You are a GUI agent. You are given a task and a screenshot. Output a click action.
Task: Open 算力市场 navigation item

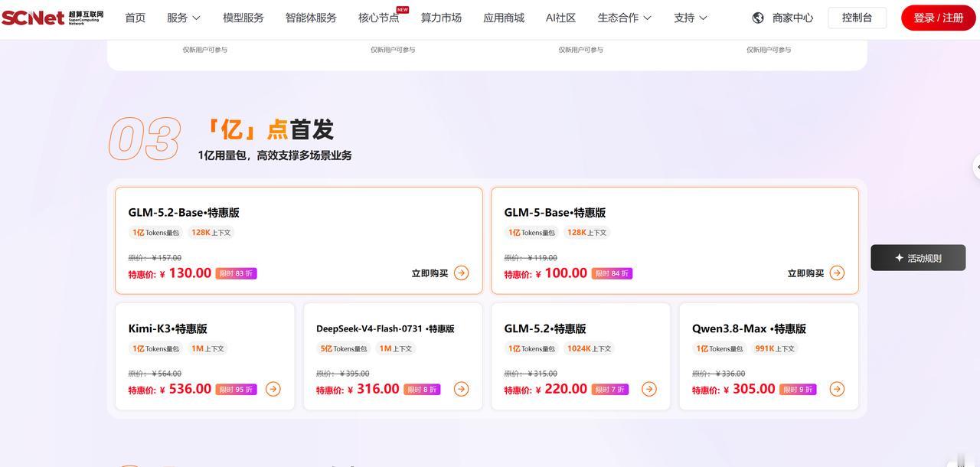(441, 18)
